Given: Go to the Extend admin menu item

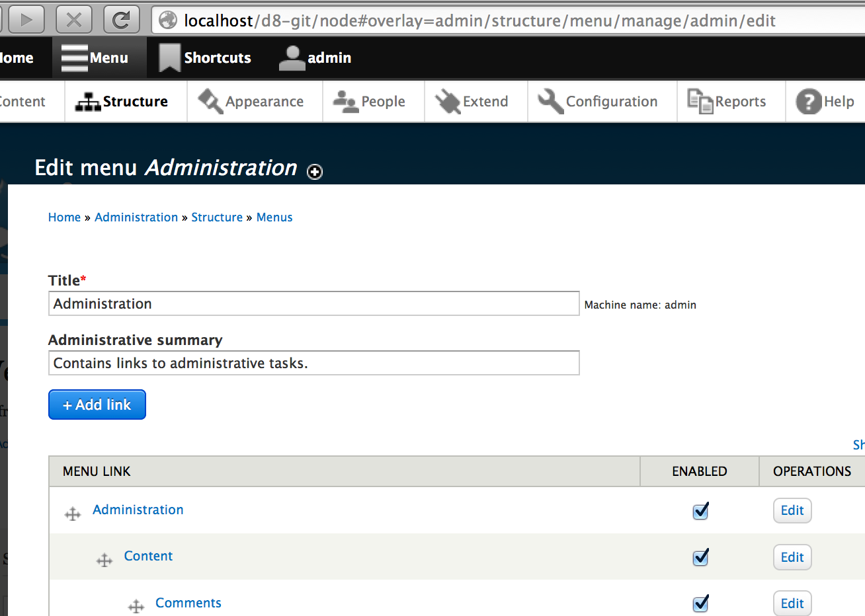Looking at the screenshot, I should [x=476, y=102].
